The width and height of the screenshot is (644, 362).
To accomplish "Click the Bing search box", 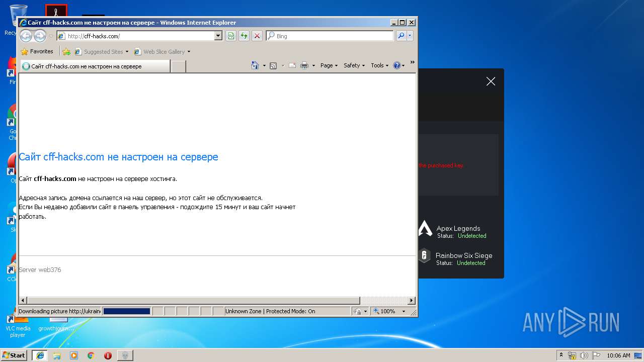I will (330, 36).
